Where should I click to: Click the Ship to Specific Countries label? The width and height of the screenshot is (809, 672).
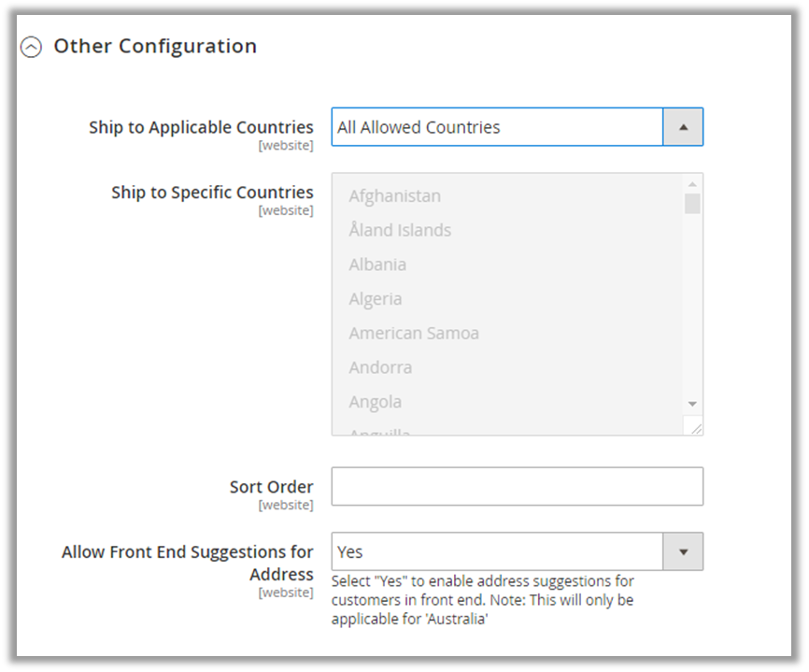(x=212, y=193)
